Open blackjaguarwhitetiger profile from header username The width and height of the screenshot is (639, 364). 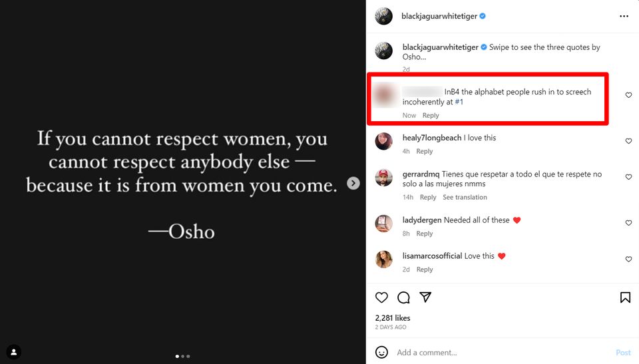[x=439, y=16]
